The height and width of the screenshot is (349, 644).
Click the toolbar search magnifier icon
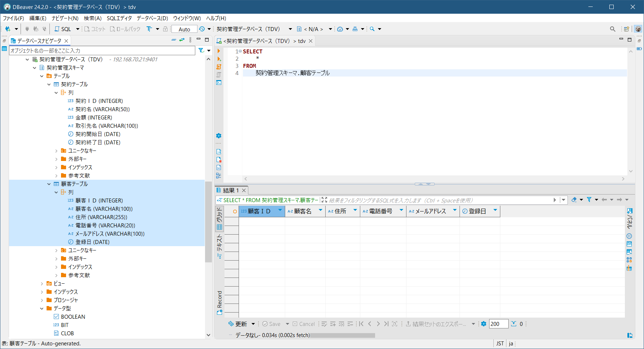click(x=372, y=29)
